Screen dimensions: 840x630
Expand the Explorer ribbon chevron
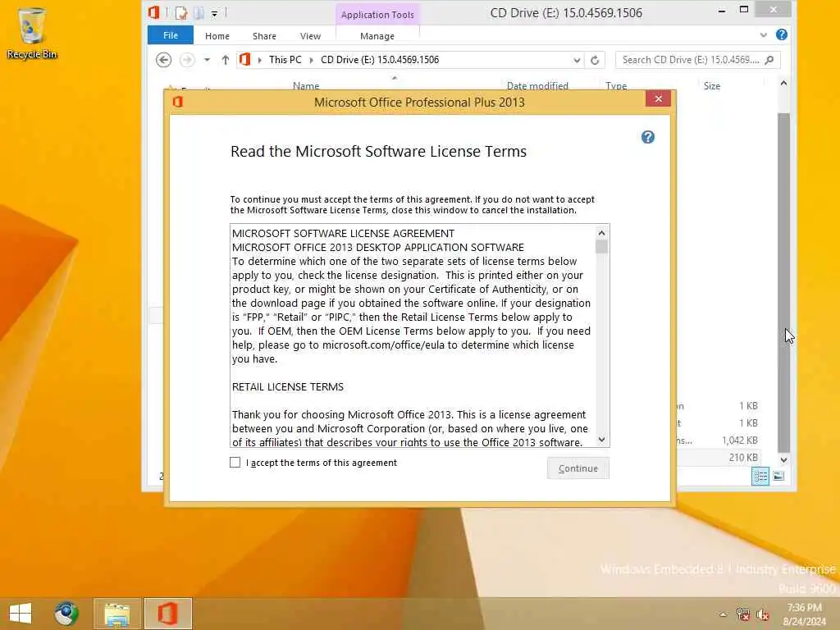pyautogui.click(x=763, y=35)
